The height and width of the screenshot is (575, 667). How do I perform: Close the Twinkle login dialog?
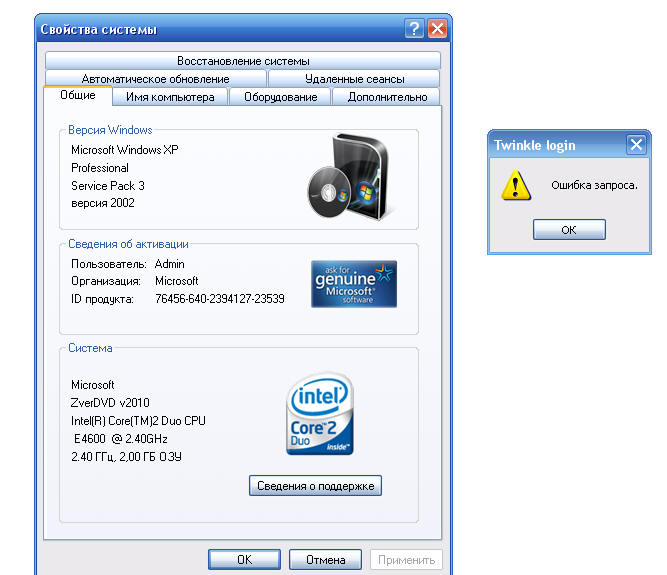tap(636, 145)
